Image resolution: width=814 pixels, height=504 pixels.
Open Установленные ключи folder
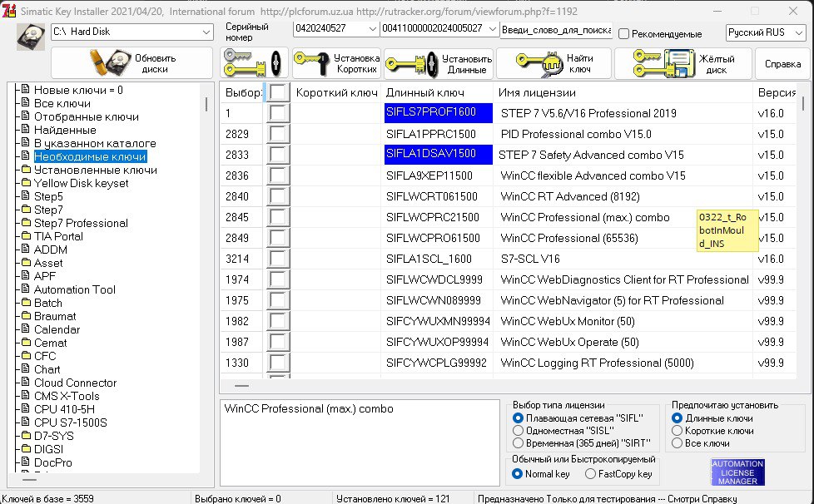[96, 170]
